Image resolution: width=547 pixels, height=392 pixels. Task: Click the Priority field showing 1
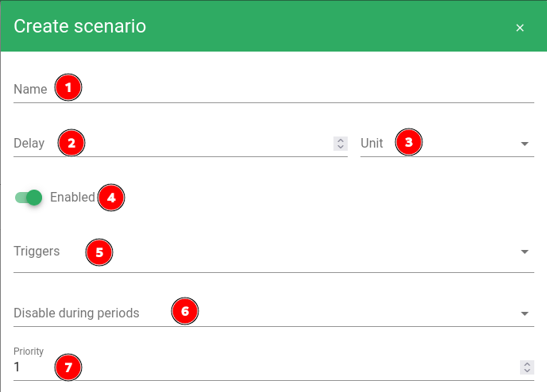[x=274, y=367]
